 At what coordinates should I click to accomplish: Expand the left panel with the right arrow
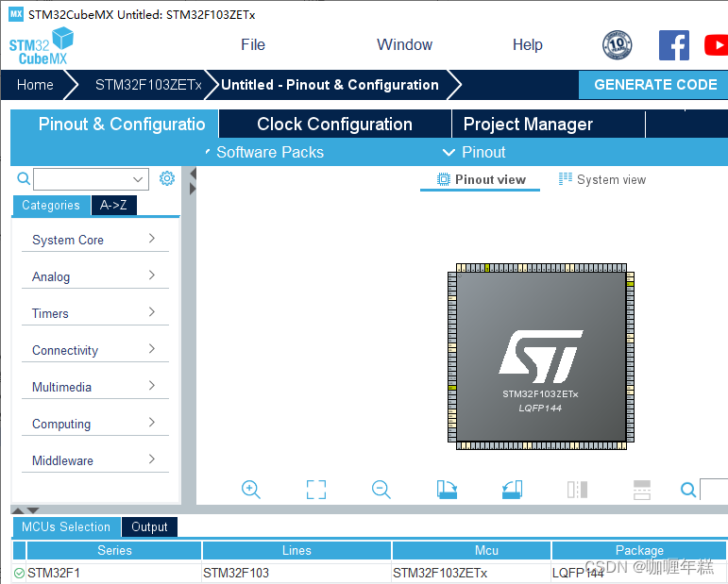(x=194, y=189)
